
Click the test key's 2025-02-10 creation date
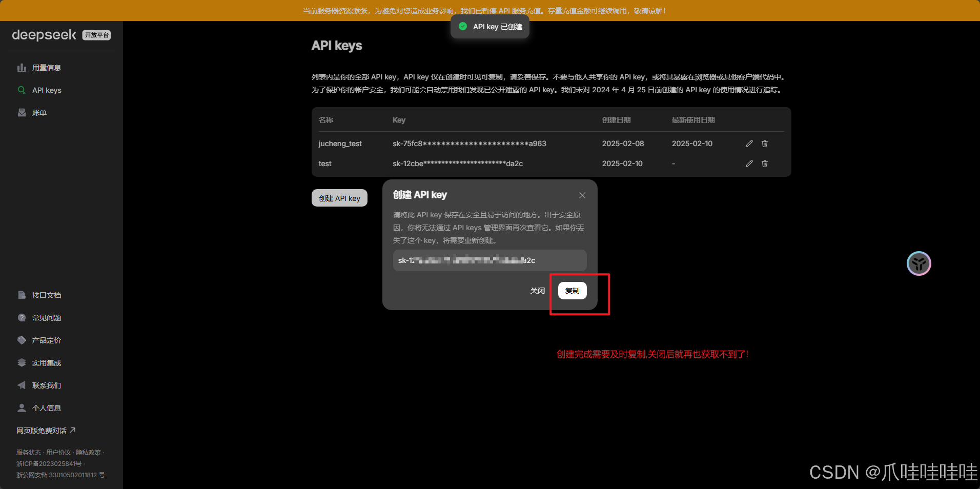tap(622, 164)
